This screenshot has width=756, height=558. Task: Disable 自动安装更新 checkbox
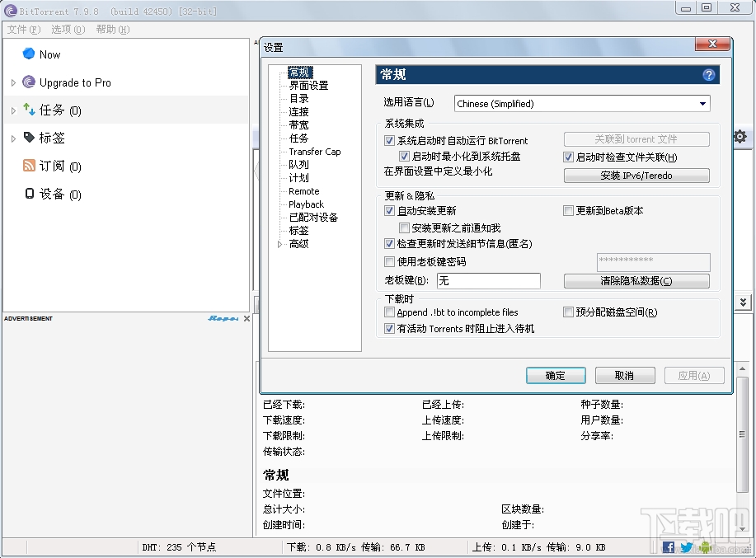[x=389, y=210]
